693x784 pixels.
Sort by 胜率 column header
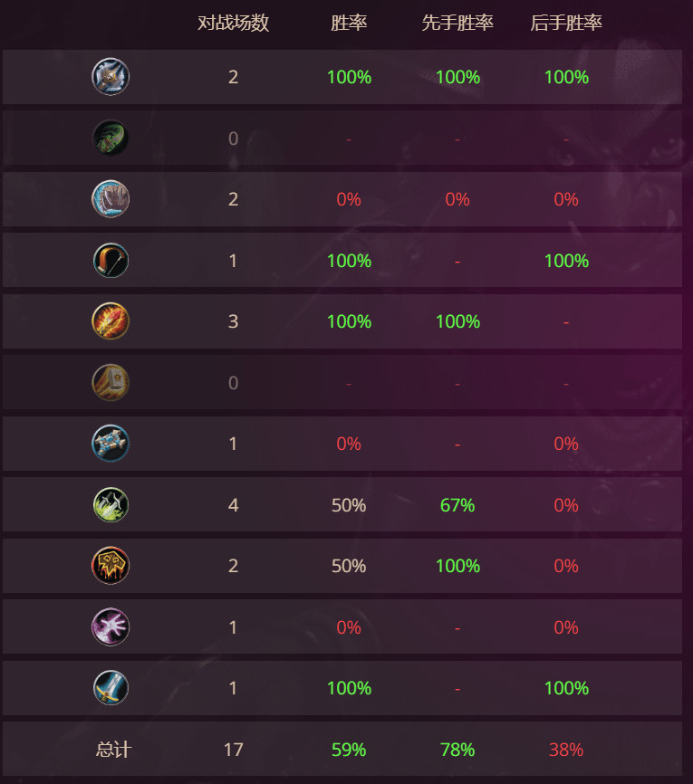(x=349, y=23)
